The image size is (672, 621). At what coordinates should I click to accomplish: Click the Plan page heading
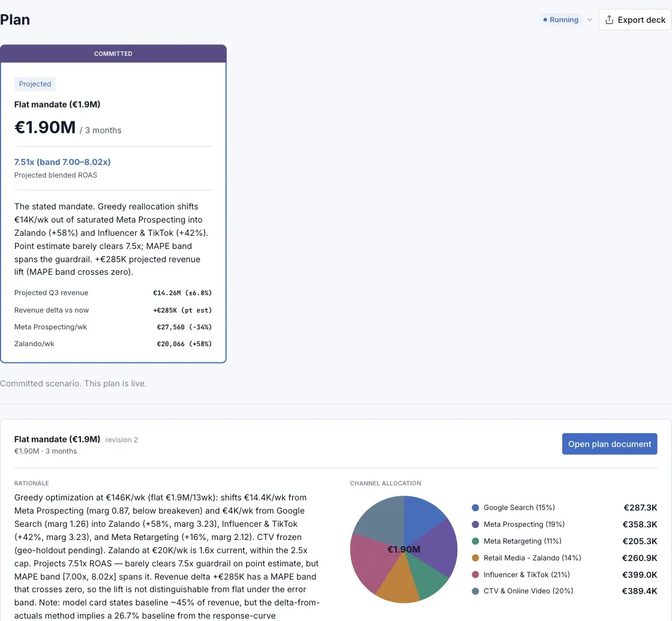click(15, 20)
